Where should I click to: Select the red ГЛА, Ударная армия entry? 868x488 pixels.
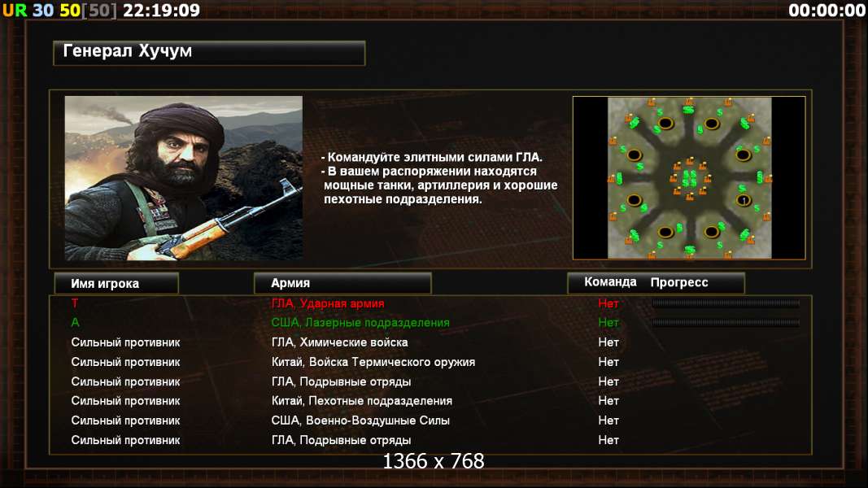[328, 303]
